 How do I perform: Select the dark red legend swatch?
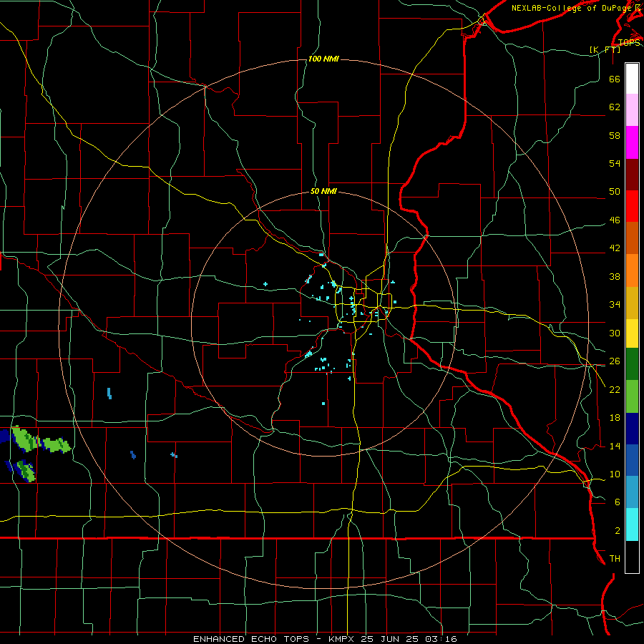[632, 174]
